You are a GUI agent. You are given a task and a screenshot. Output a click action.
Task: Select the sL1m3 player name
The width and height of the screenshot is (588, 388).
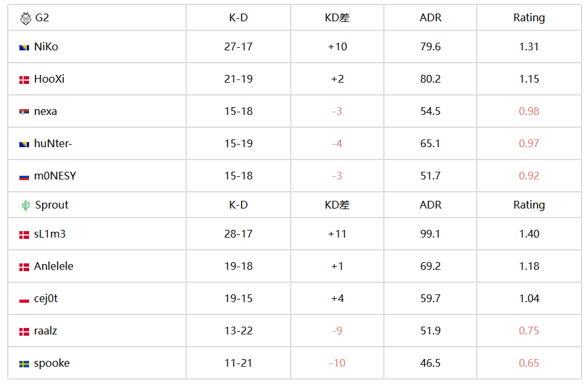[50, 234]
